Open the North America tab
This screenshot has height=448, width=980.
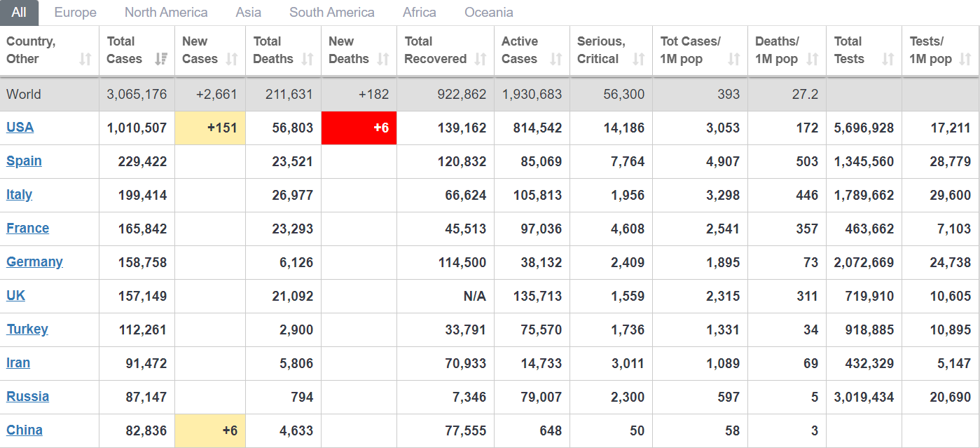coord(166,13)
